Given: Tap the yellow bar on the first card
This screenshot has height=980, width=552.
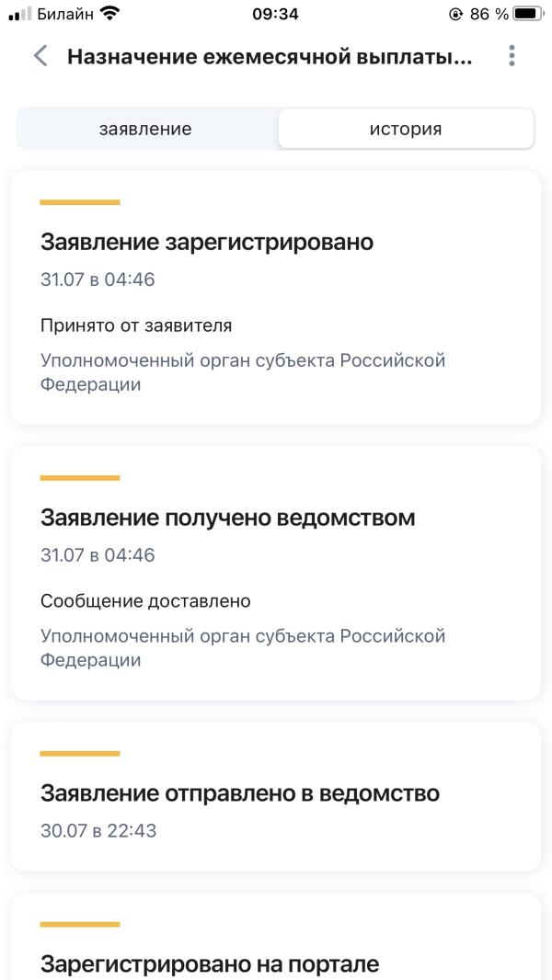Looking at the screenshot, I should pyautogui.click(x=80, y=202).
